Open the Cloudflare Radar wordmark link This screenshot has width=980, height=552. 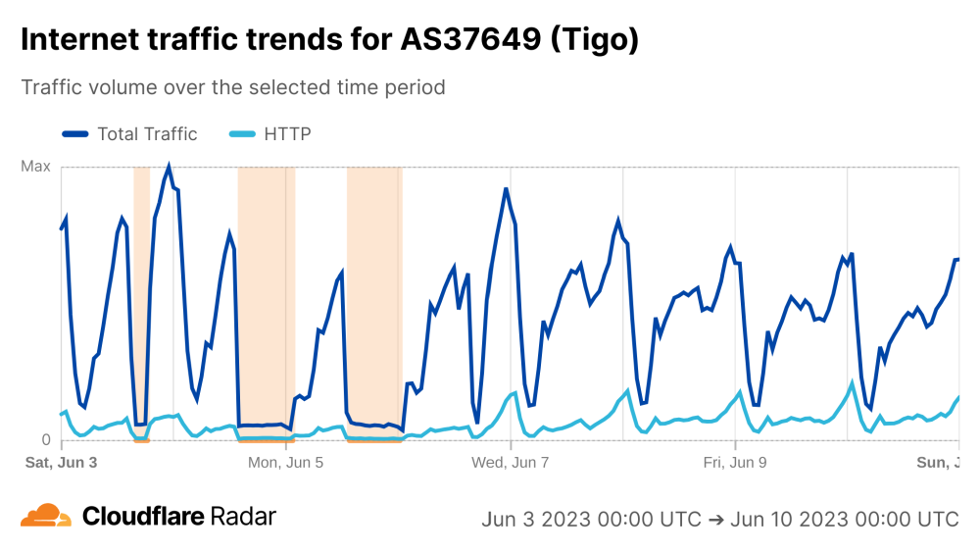[x=179, y=517]
